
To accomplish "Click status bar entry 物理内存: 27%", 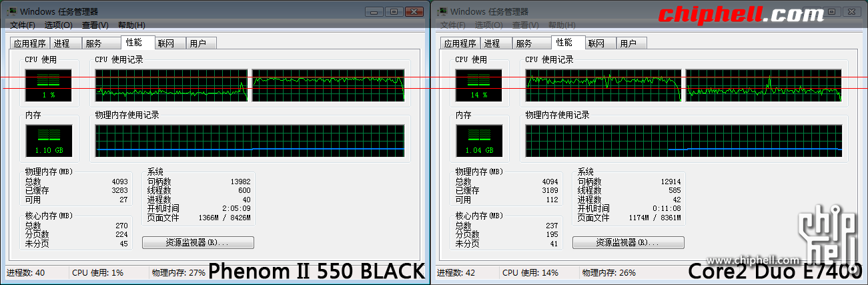I will [x=179, y=273].
